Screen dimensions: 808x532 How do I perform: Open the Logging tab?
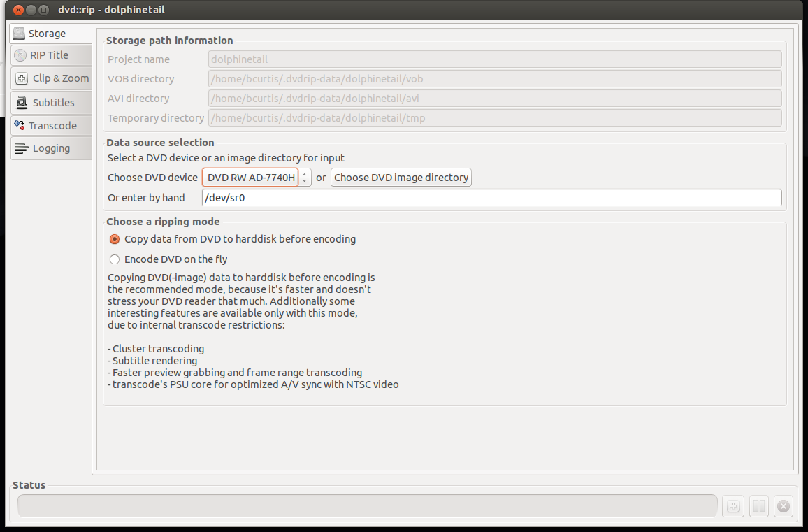click(50, 148)
